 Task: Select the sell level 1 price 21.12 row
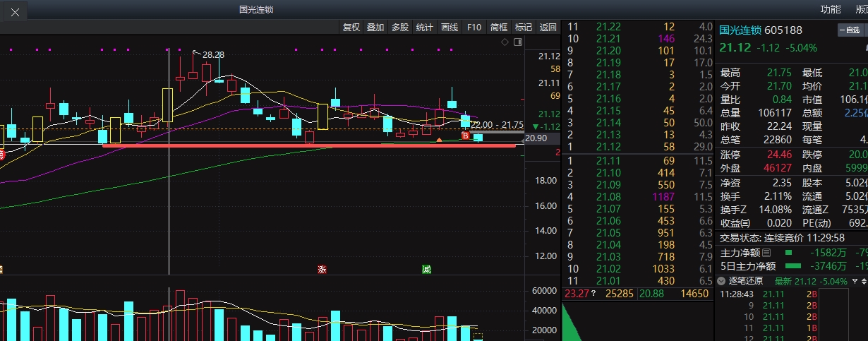coord(637,146)
